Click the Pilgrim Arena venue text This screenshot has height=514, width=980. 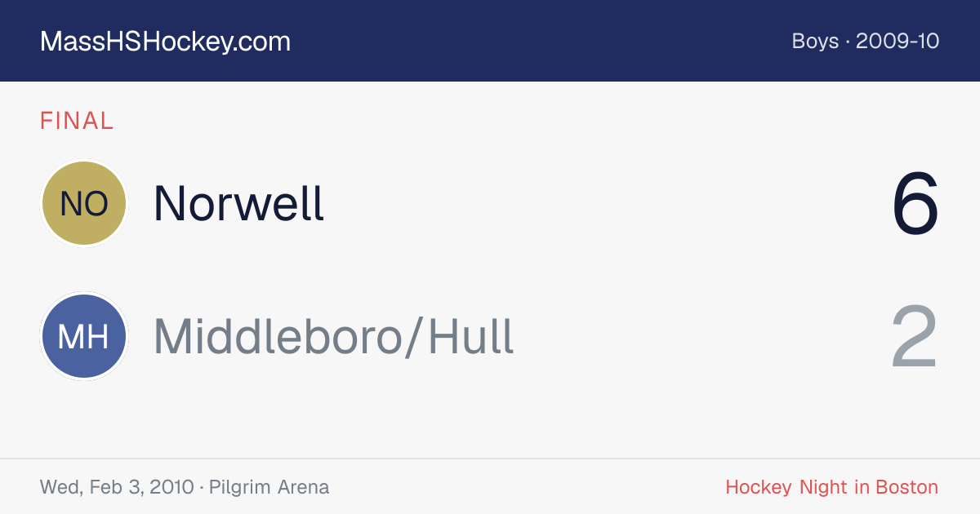[x=269, y=487]
